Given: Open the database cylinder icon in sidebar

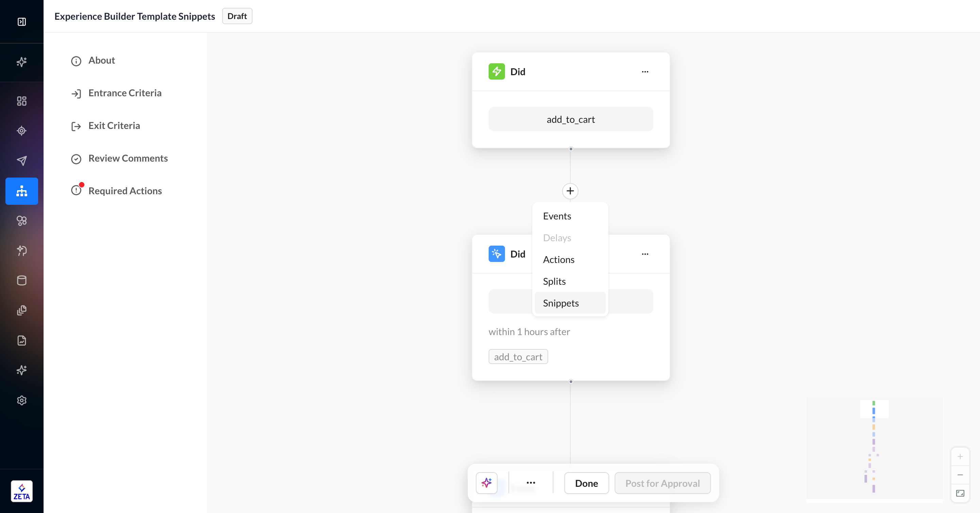Looking at the screenshot, I should (22, 280).
